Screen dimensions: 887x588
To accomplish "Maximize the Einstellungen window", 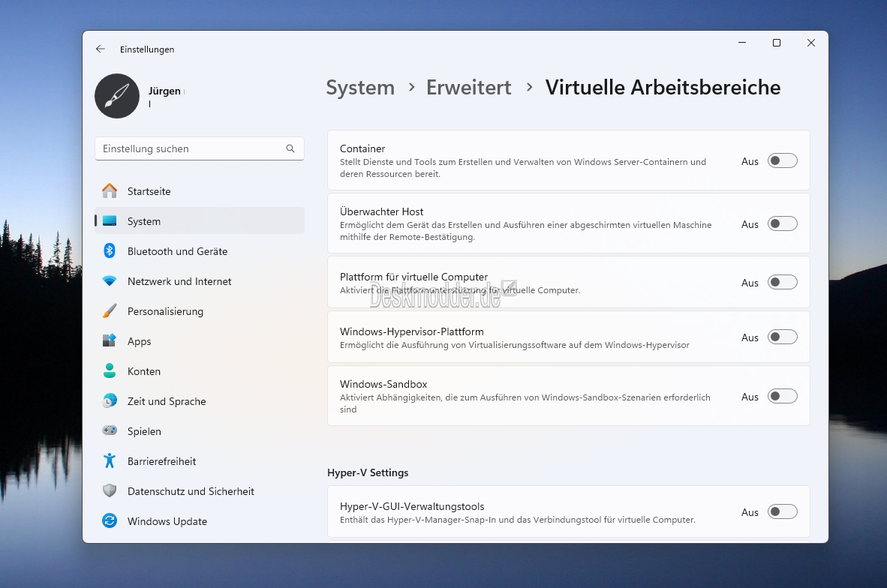I will 777,43.
